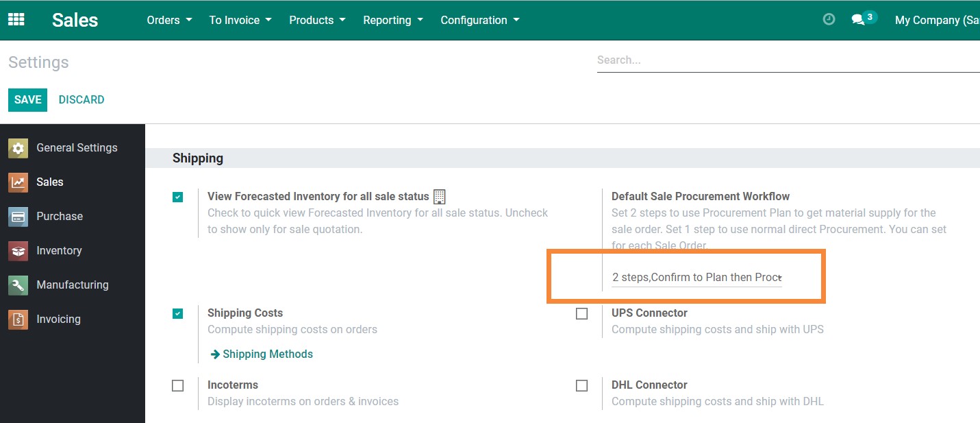Select General Settings in the sidebar
The height and width of the screenshot is (423, 980).
[x=73, y=147]
